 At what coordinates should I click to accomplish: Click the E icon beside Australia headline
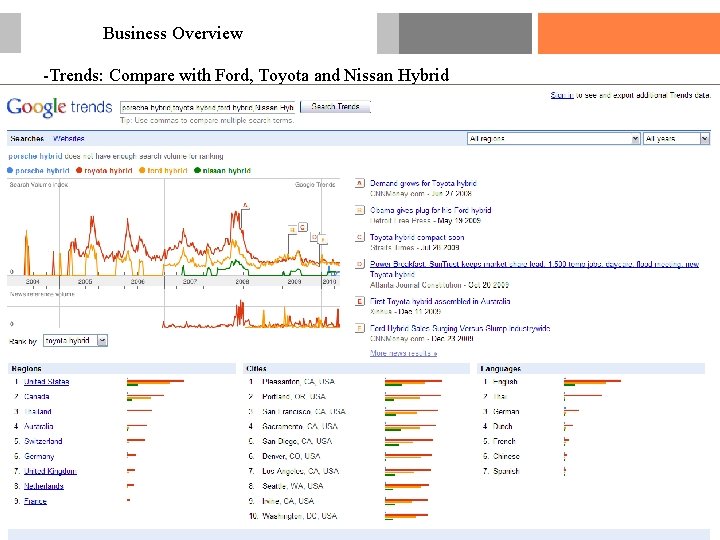click(360, 302)
